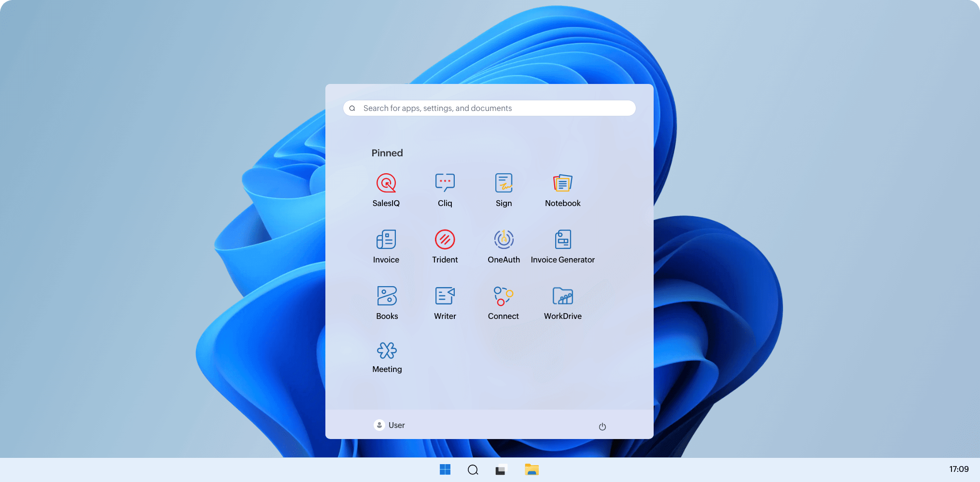Viewport: 980px width, 482px height.
Task: Open Search from the taskbar
Action: click(x=473, y=469)
